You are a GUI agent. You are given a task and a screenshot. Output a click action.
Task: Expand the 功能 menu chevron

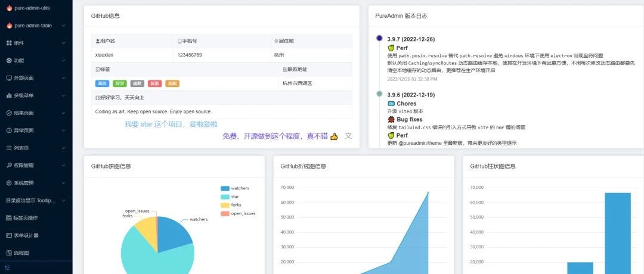63,60
